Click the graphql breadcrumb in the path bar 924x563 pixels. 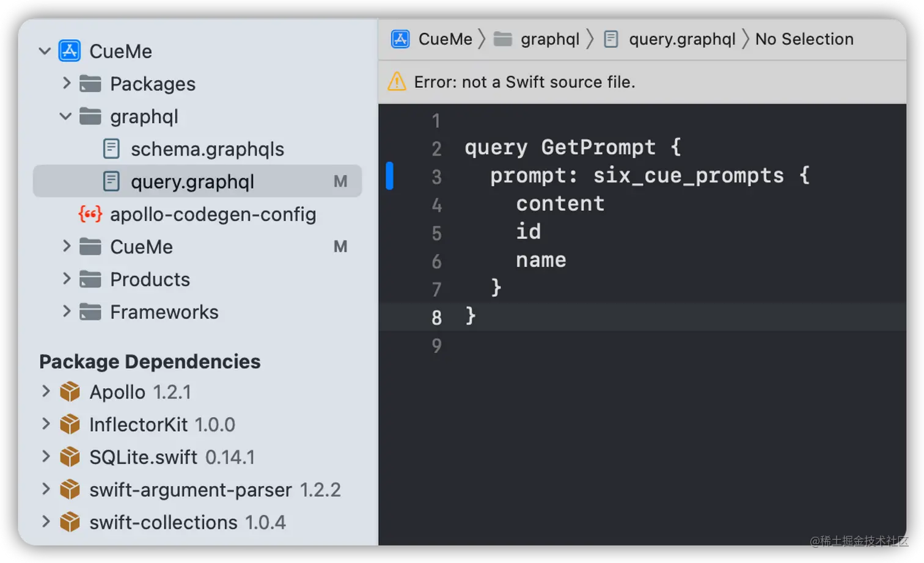(549, 39)
